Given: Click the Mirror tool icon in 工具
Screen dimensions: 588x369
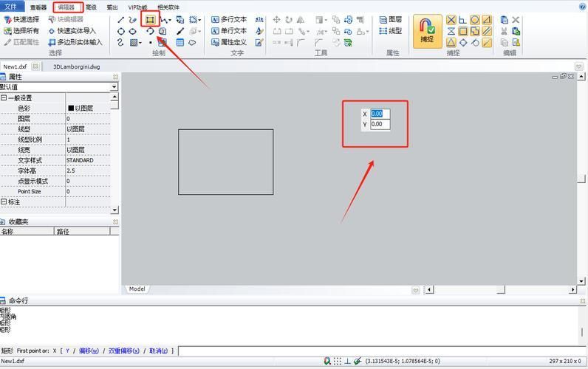Looking at the screenshot, I should coord(301,19).
